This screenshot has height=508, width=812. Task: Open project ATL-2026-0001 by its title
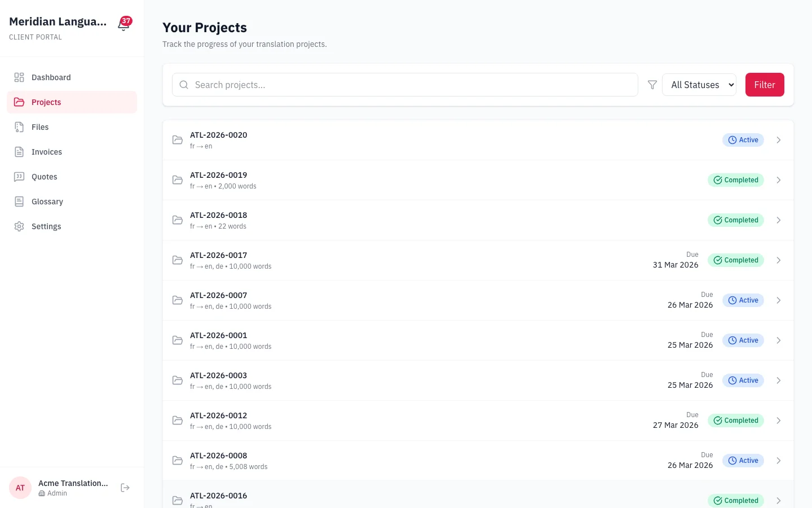pos(218,335)
